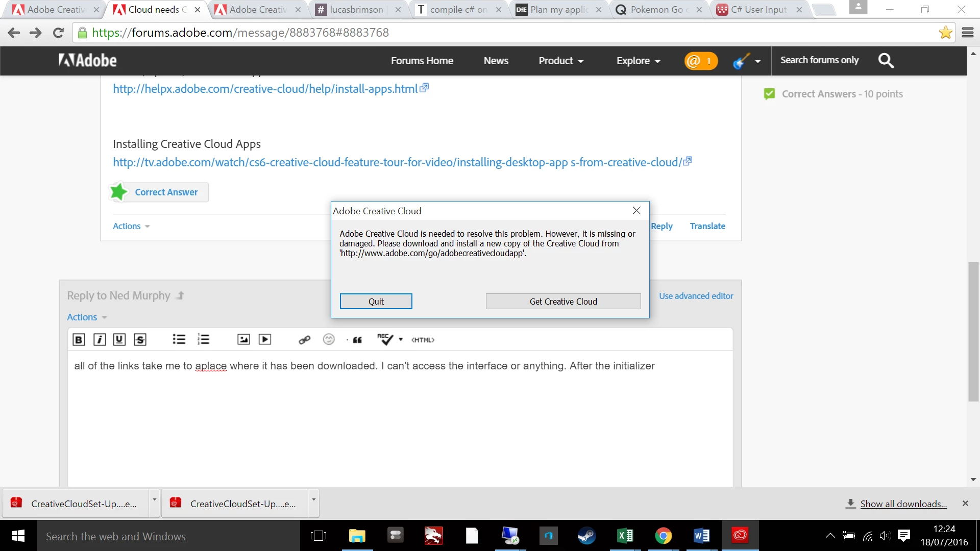Screen dimensions: 980x551
Task: Switch to 'Cloud needs C' tab
Action: click(156, 10)
